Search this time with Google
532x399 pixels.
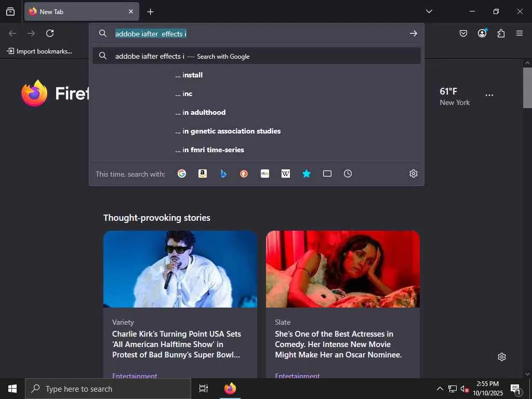pos(182,174)
